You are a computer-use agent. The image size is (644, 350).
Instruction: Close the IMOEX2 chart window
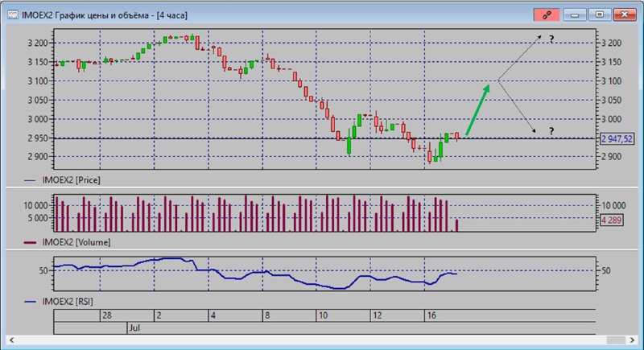625,15
